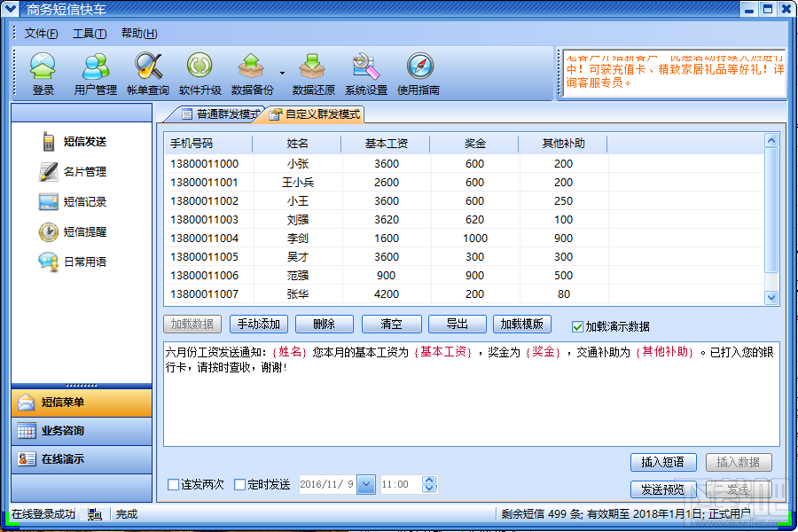The height and width of the screenshot is (532, 798).
Task: Click the 奖金 column header
Action: (474, 144)
